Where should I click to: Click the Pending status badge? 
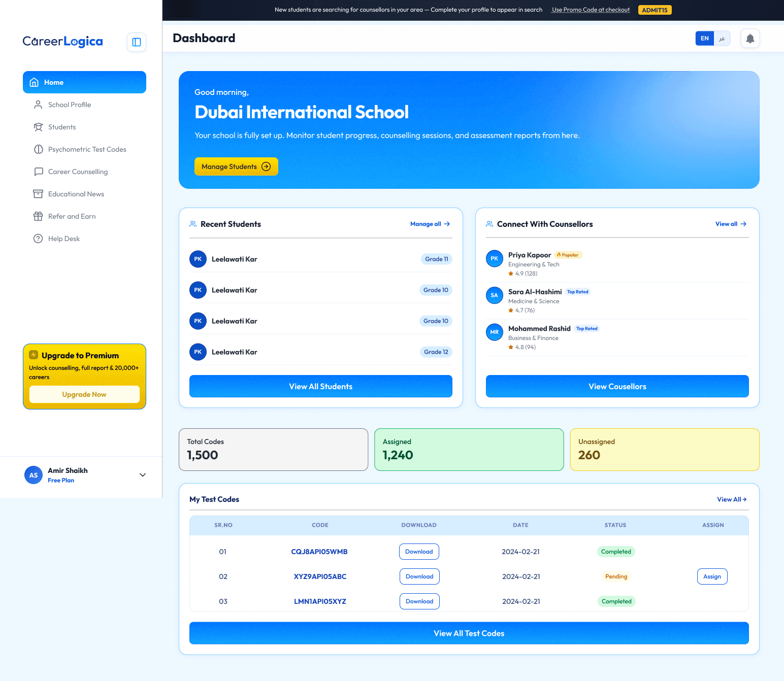(x=616, y=576)
